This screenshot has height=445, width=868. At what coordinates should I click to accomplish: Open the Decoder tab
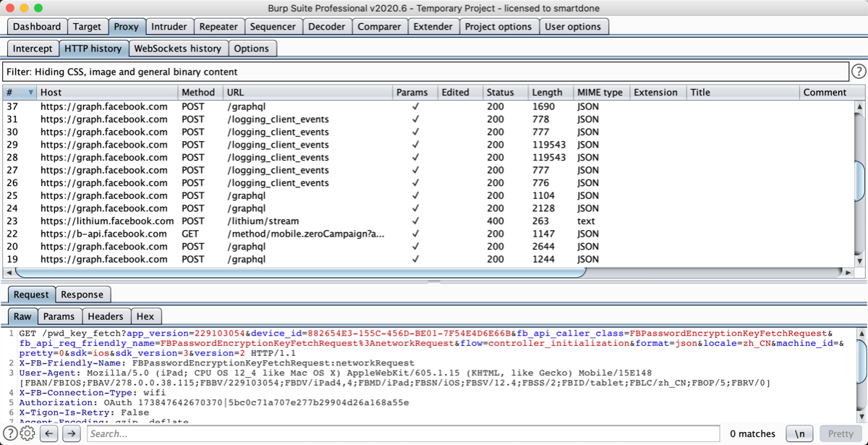327,26
